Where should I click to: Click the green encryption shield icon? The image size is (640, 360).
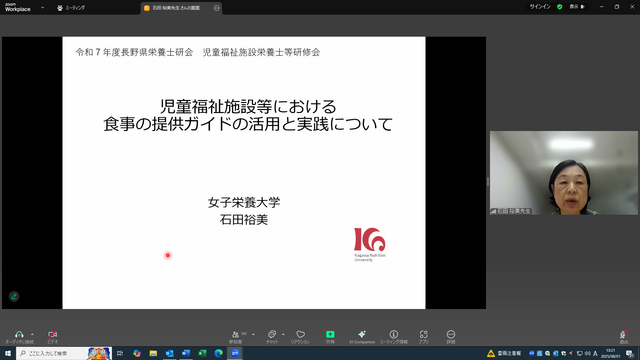pyautogui.click(x=560, y=7)
